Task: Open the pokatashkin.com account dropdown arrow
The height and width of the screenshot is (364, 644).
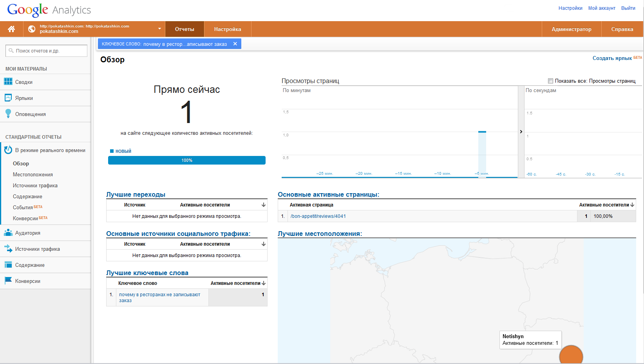Action: point(159,29)
